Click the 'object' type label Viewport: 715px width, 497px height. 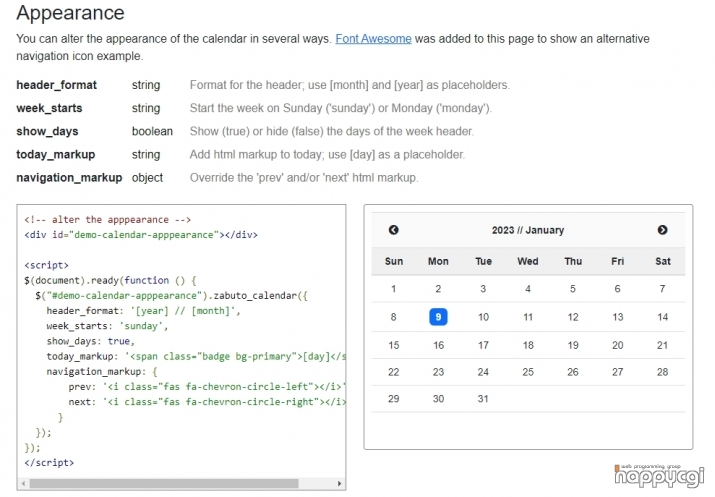[147, 178]
